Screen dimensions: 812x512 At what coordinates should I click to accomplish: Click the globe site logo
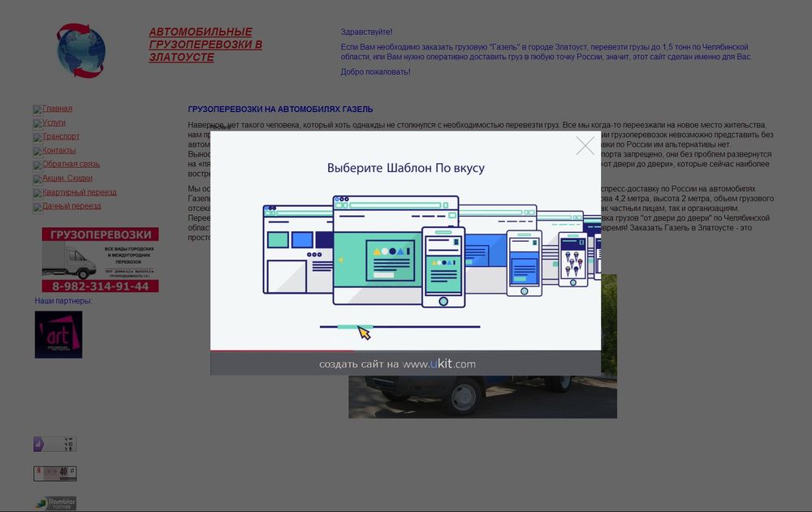pos(80,51)
